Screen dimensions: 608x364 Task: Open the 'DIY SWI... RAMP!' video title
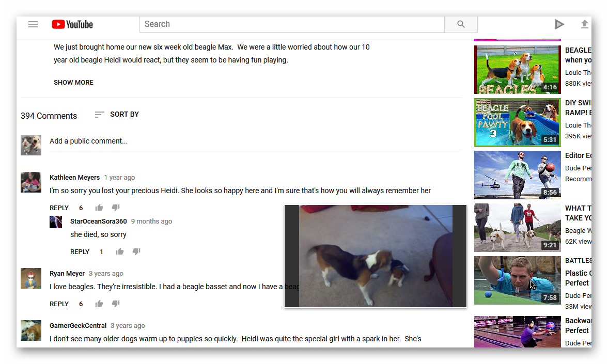[x=578, y=108]
